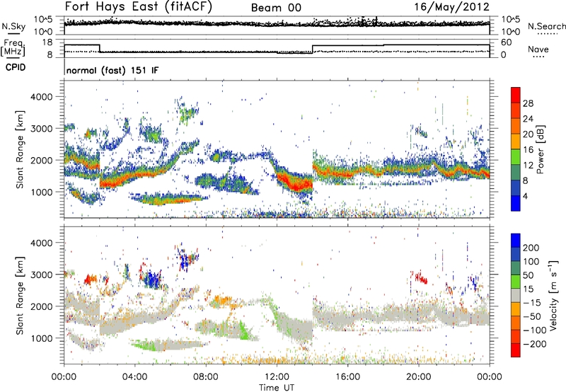The image size is (566, 392).
Task: Click the red top segment of power colorbar
Action: (x=516, y=95)
